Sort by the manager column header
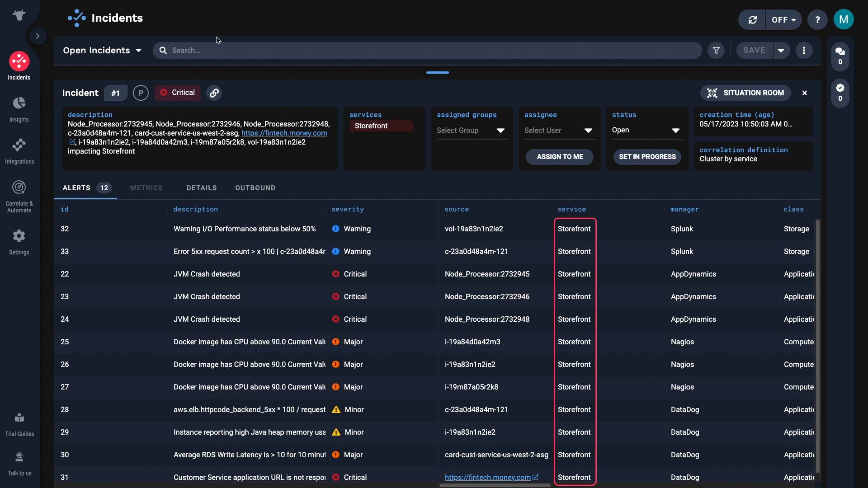The height and width of the screenshot is (488, 868). (684, 209)
